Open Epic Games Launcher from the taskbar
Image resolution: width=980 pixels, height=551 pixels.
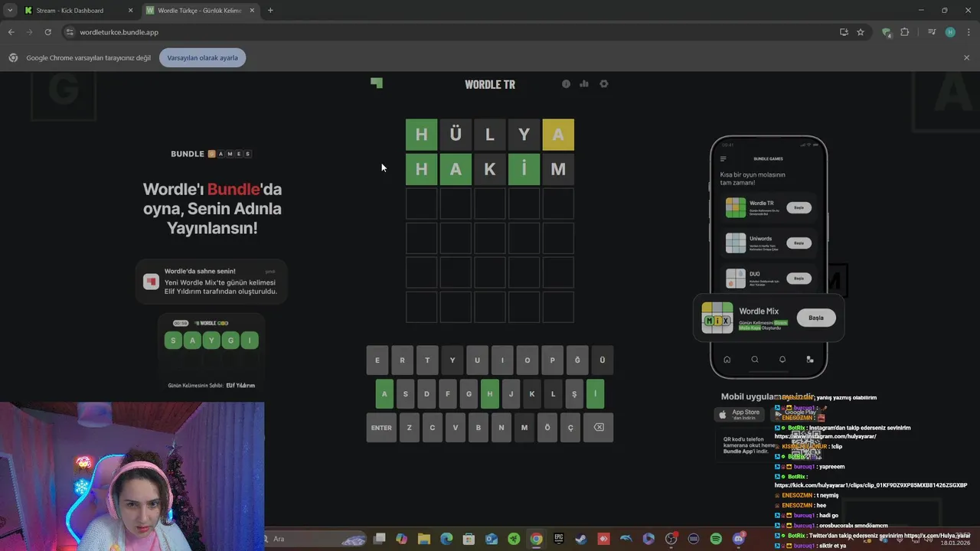(559, 539)
